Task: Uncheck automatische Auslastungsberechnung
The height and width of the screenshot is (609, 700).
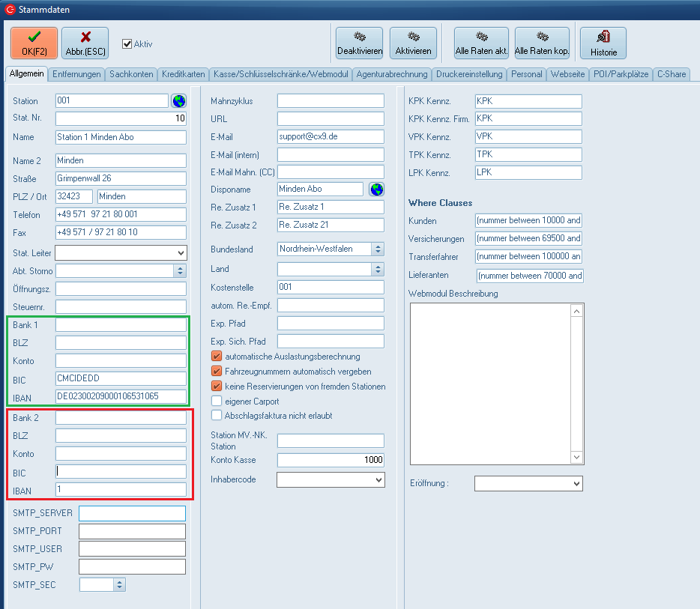Action: pos(217,357)
